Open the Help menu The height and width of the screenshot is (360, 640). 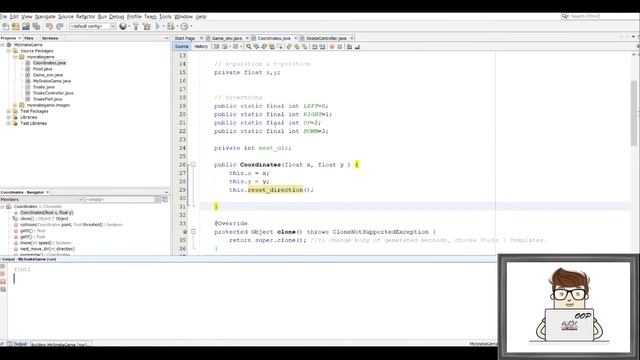[201, 16]
